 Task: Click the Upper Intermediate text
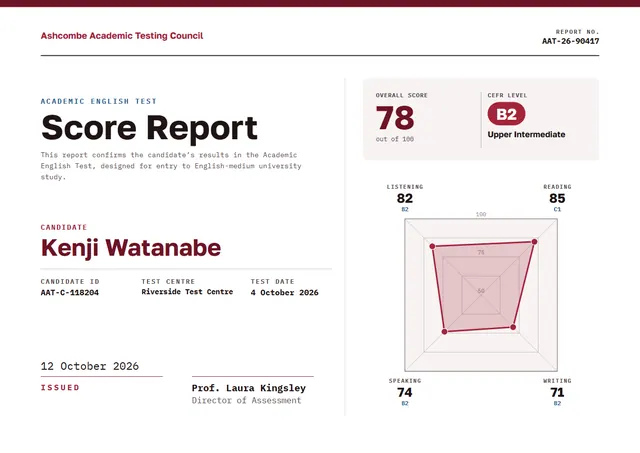(x=526, y=135)
